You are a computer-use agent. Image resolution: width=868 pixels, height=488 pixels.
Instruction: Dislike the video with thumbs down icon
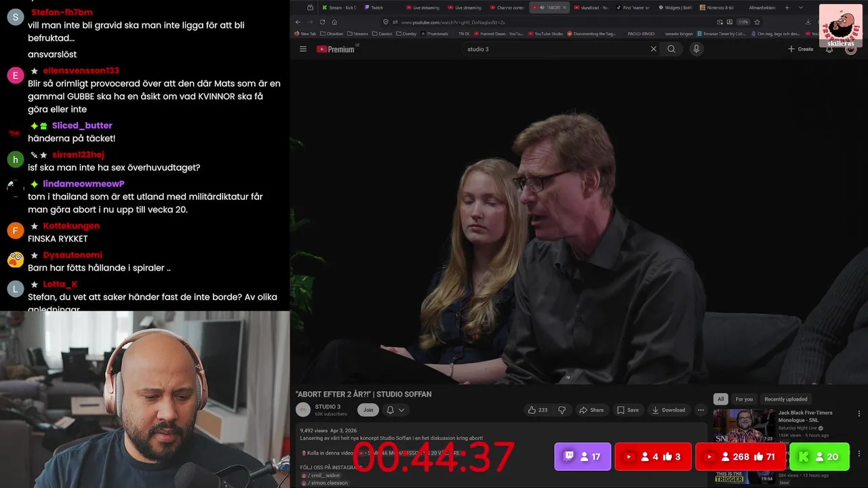(561, 410)
